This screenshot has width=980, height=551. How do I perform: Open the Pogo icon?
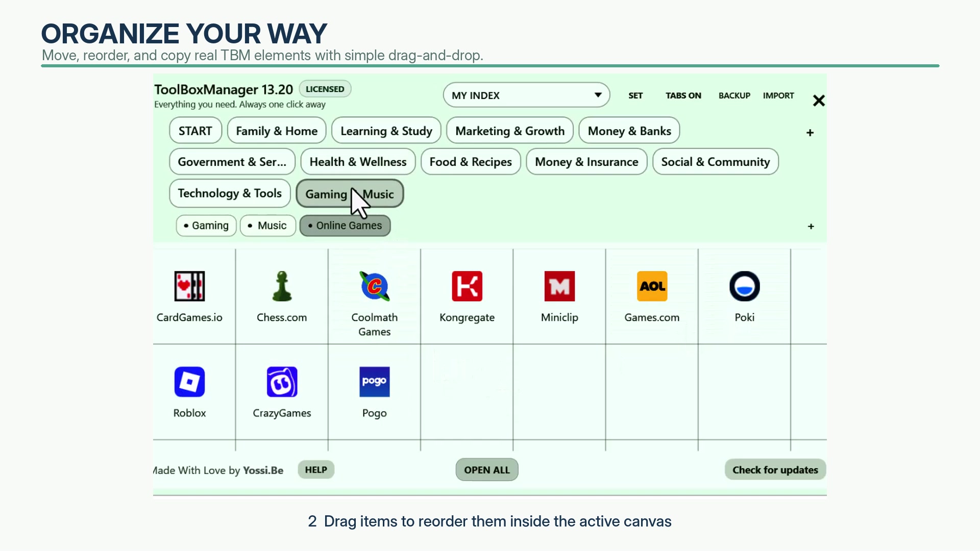375,382
